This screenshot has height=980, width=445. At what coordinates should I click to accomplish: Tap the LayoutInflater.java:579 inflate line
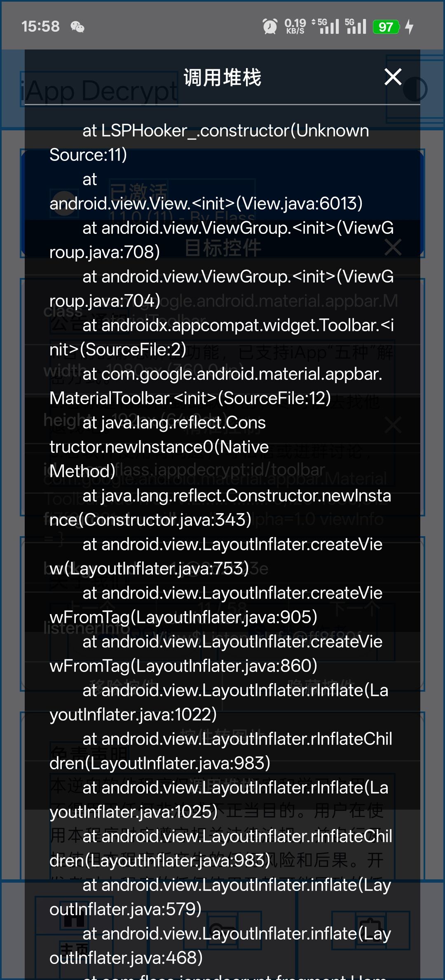[x=220, y=897]
